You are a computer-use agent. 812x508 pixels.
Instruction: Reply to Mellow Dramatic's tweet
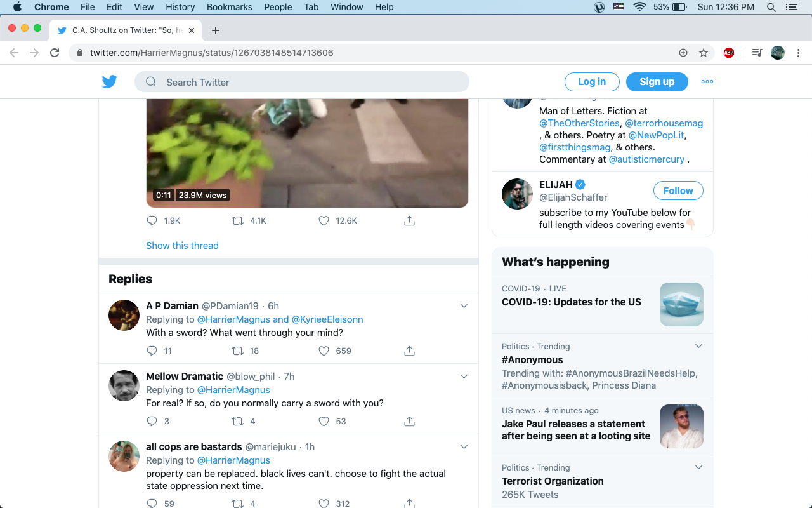[x=152, y=421]
